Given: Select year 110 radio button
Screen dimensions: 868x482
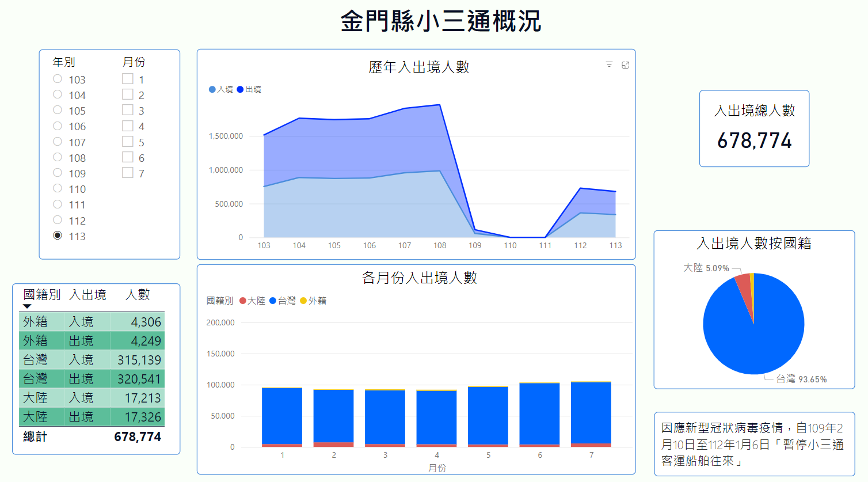Looking at the screenshot, I should point(58,188).
